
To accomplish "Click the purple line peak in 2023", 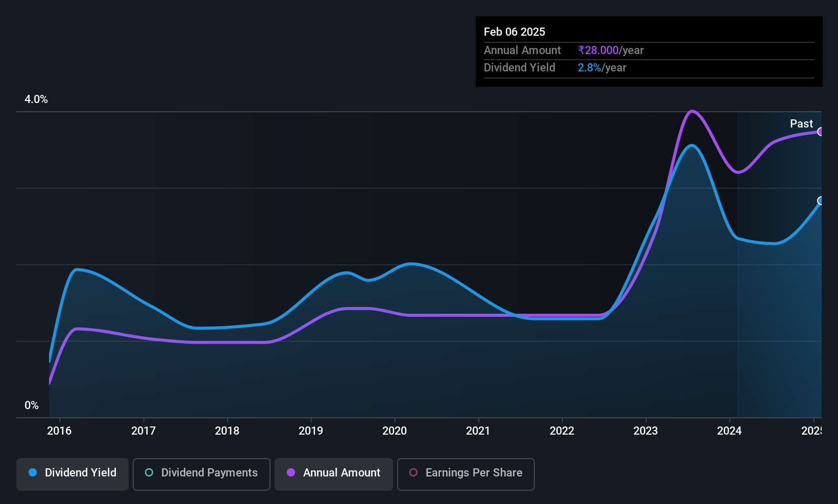I will point(692,111).
